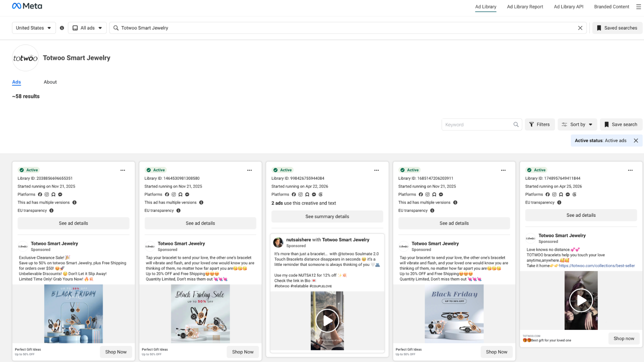644x362 pixels.
Task: Focus the main search field
Action: click(x=348, y=28)
